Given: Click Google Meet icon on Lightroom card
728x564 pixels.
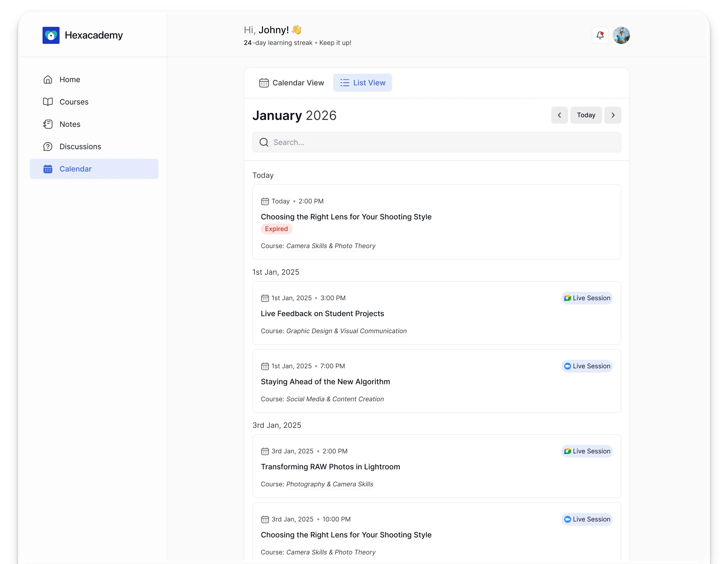Looking at the screenshot, I should [x=567, y=451].
